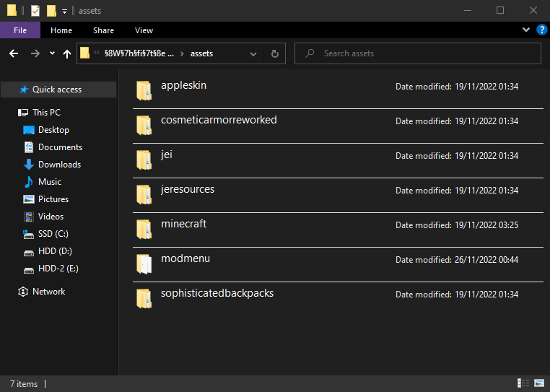Expand hidden path breadcrumb chevrons
Image resolution: width=550 pixels, height=392 pixels.
click(x=97, y=53)
